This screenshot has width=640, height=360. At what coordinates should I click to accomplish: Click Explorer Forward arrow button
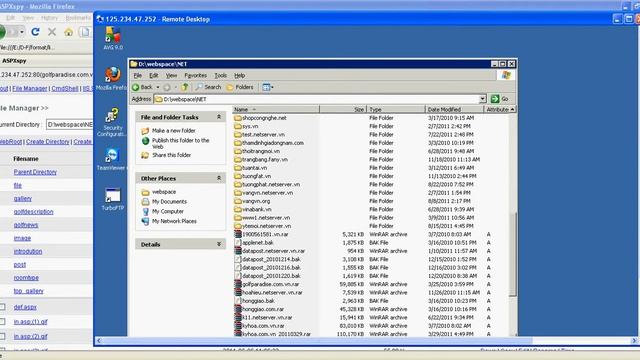coord(167,87)
